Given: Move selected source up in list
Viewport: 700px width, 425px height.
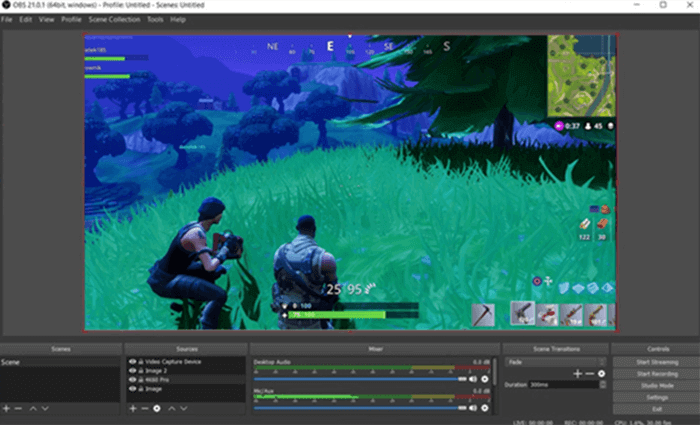Looking at the screenshot, I should point(171,409).
